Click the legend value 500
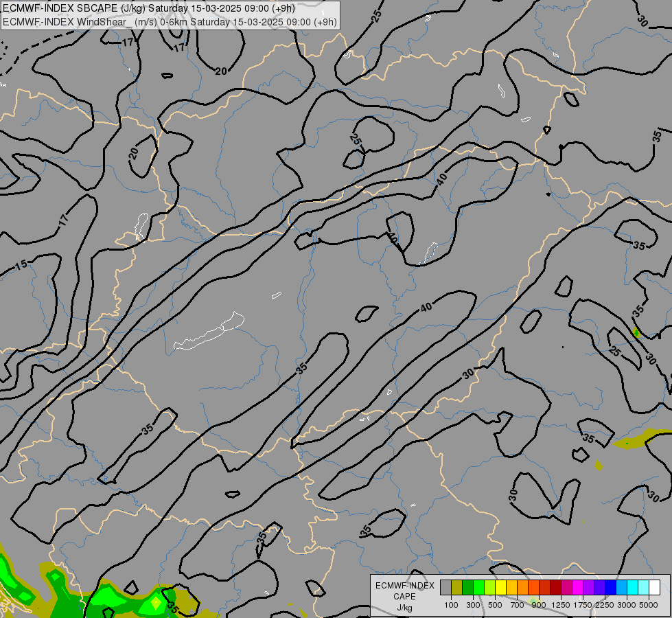 (495, 605)
